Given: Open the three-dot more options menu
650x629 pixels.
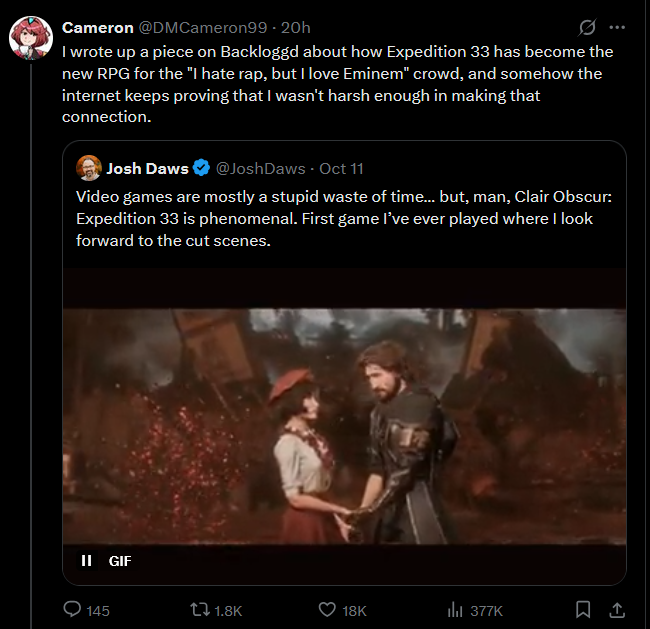Looking at the screenshot, I should coord(617,27).
